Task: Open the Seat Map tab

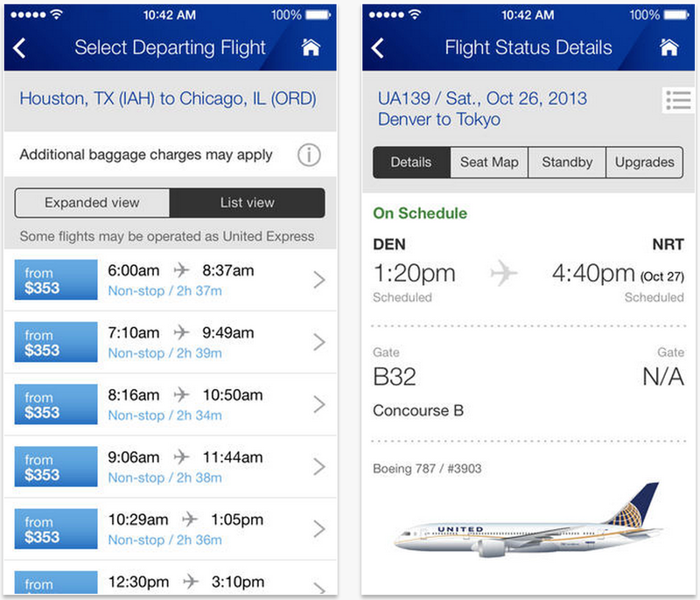Action: point(489,163)
